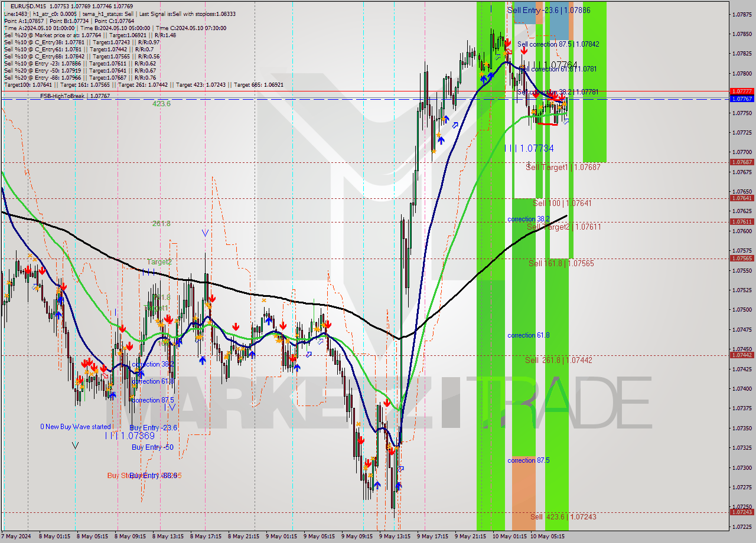Image resolution: width=756 pixels, height=543 pixels.
Task: Select the 'Sell Target2 | 1.07611' label
Action: tap(564, 227)
